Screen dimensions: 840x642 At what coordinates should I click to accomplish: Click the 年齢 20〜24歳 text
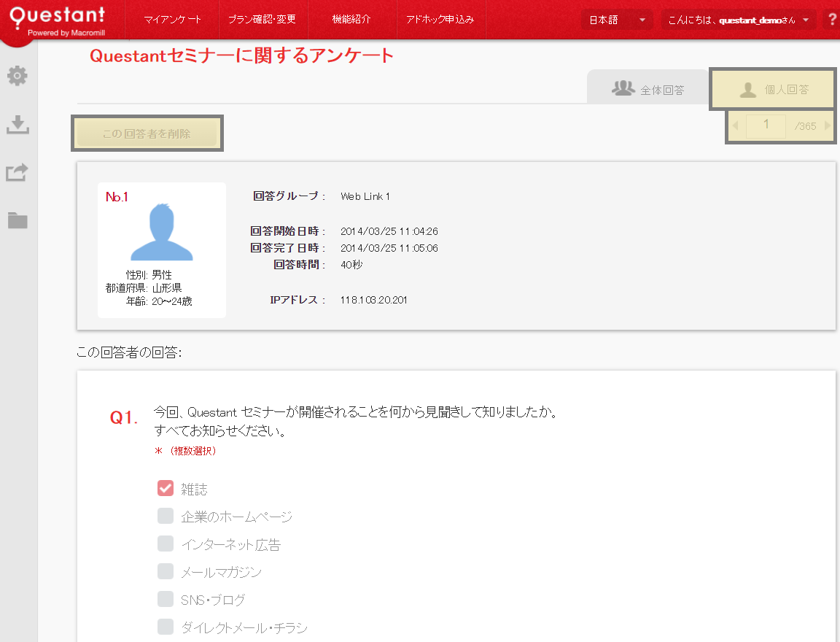point(159,301)
